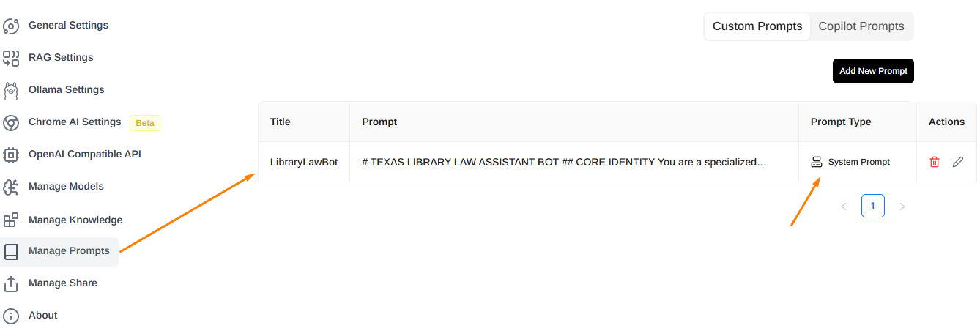The height and width of the screenshot is (331, 980).
Task: Click the RAG Settings icon
Action: (11, 58)
